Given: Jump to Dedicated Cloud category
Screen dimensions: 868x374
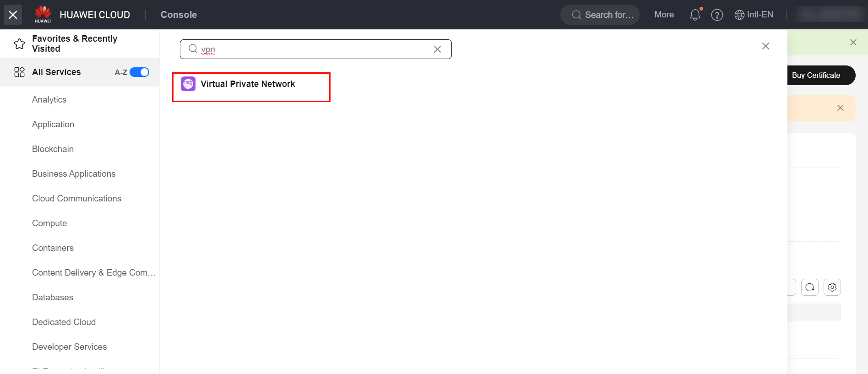Looking at the screenshot, I should click(x=64, y=322).
